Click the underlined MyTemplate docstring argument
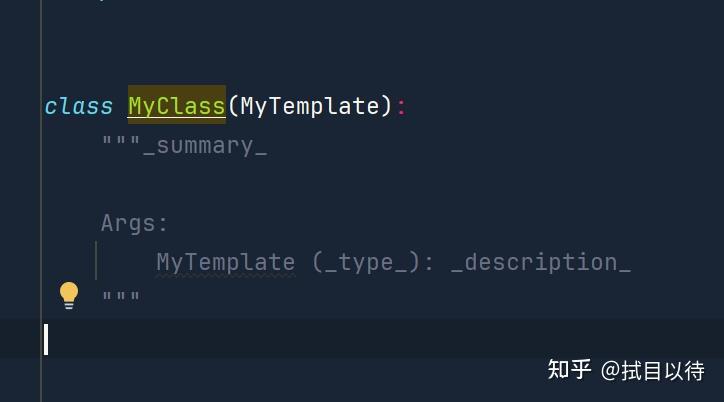The height and width of the screenshot is (402, 724). coord(225,262)
